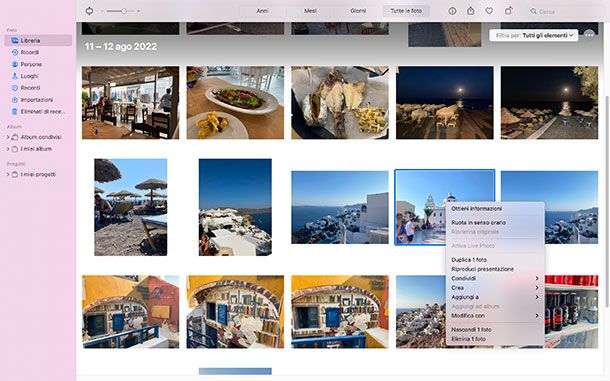Click the aspect ratio zoom icon
Image resolution: width=610 pixels, height=381 pixels.
coord(89,11)
